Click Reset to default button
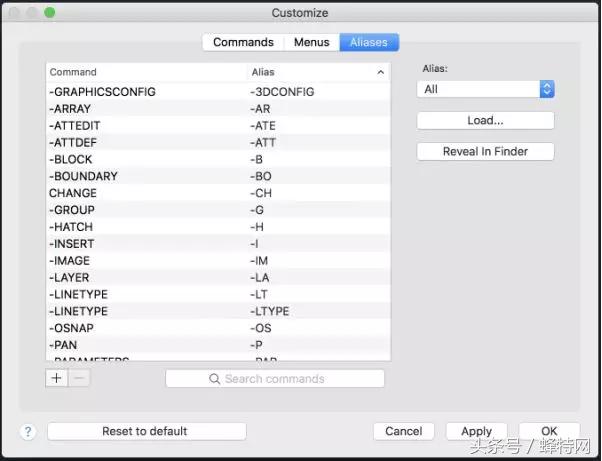 (x=147, y=431)
